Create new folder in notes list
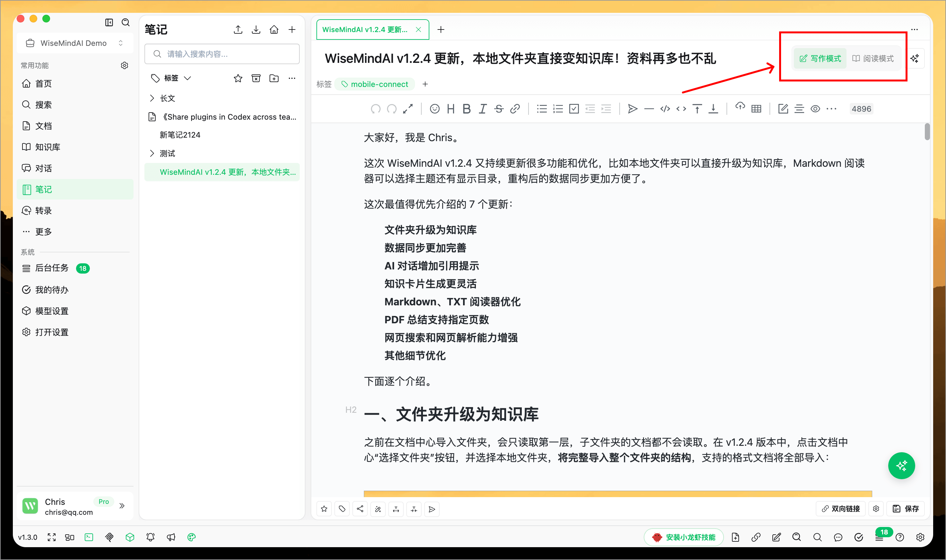Image resolution: width=946 pixels, height=560 pixels. click(274, 78)
